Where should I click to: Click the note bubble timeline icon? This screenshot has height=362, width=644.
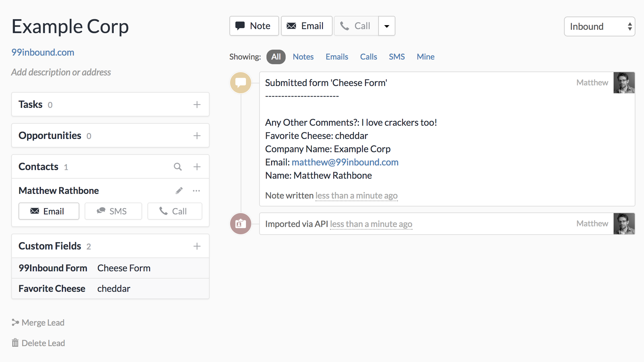(x=241, y=83)
